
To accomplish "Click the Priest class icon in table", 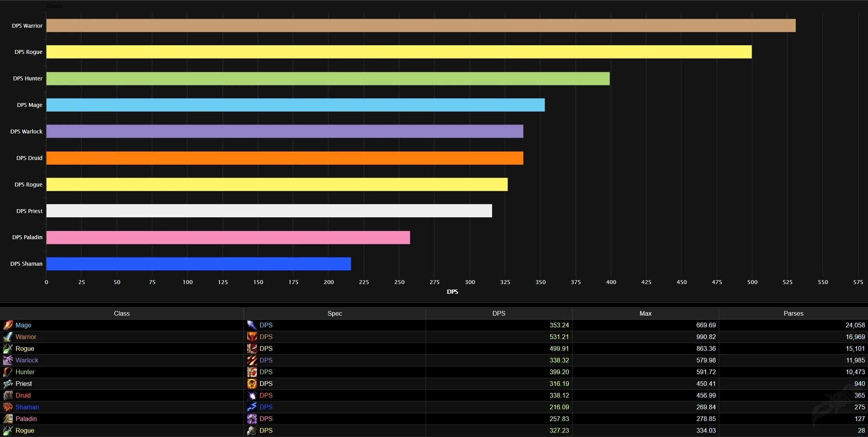I will click(8, 384).
